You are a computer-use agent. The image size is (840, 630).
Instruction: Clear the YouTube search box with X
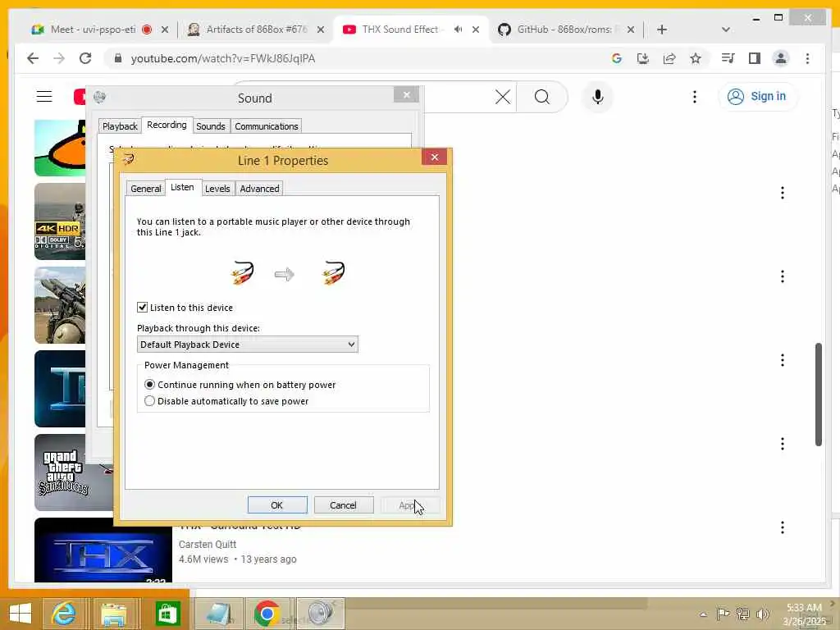[x=503, y=97]
